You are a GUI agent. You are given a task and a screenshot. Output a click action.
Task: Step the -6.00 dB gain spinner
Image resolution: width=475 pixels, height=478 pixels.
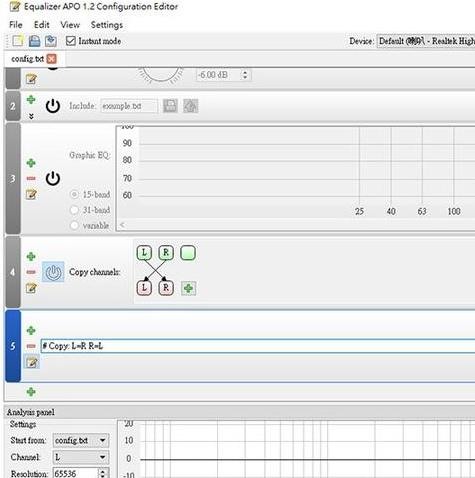pos(245,75)
